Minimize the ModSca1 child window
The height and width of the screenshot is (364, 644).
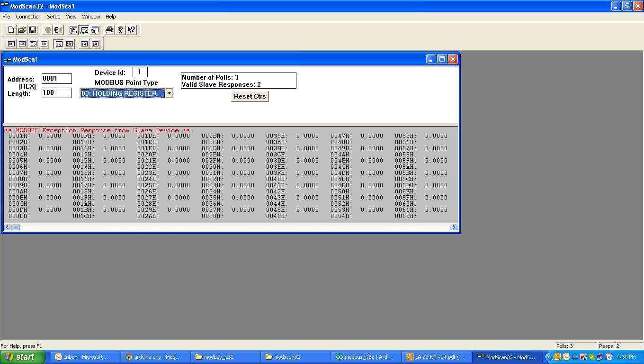click(431, 59)
